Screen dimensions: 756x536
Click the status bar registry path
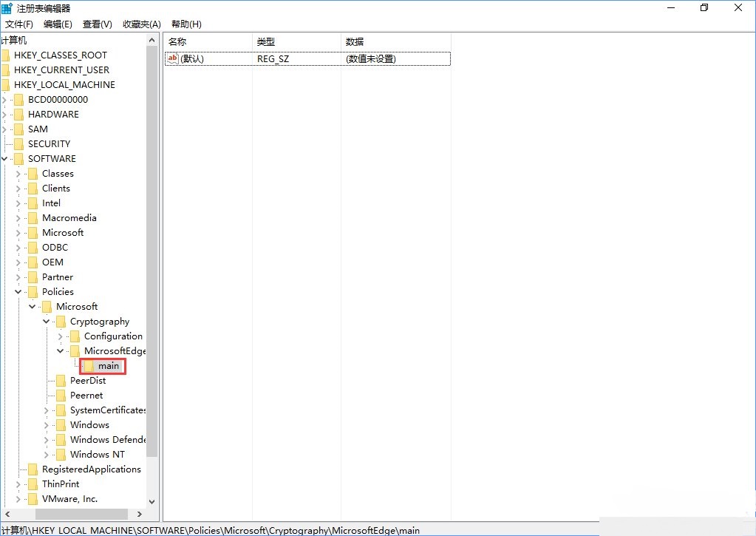tap(211, 530)
